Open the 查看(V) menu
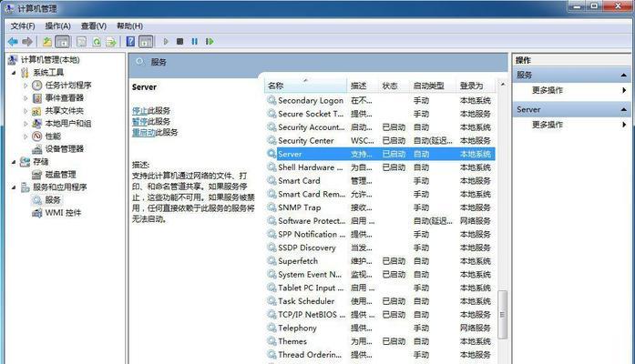635x364 pixels. 93,26
